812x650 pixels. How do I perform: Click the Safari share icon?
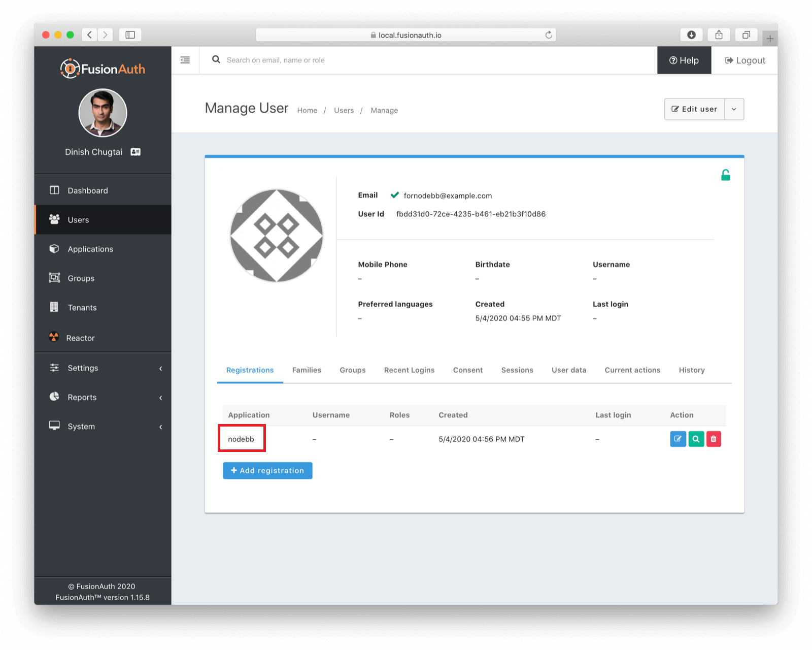point(719,35)
